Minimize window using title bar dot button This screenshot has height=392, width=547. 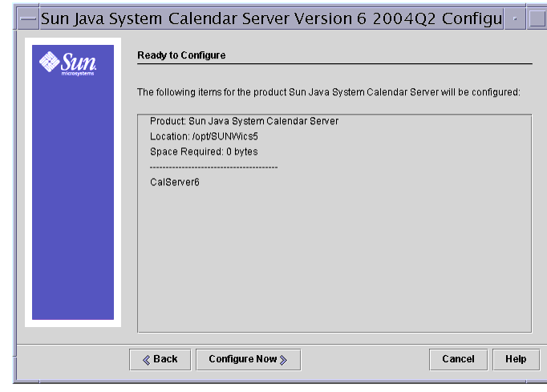[515, 18]
